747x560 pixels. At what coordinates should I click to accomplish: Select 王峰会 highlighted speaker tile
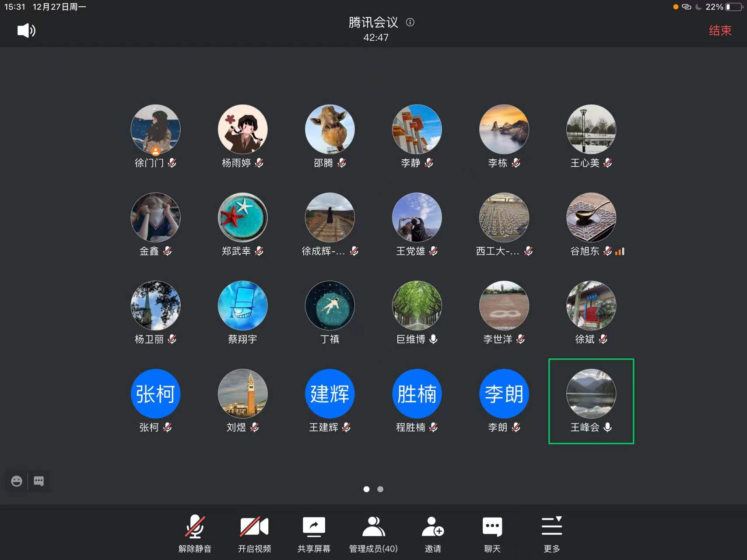click(x=591, y=401)
